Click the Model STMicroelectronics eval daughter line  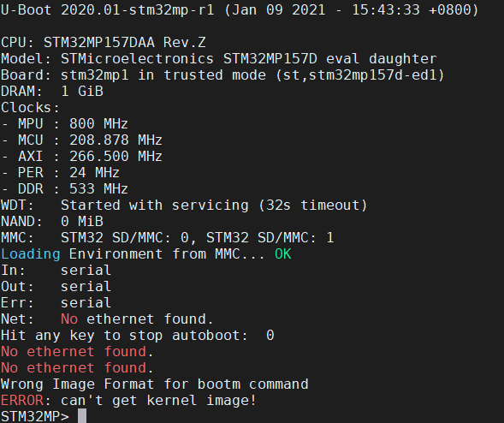coord(218,59)
